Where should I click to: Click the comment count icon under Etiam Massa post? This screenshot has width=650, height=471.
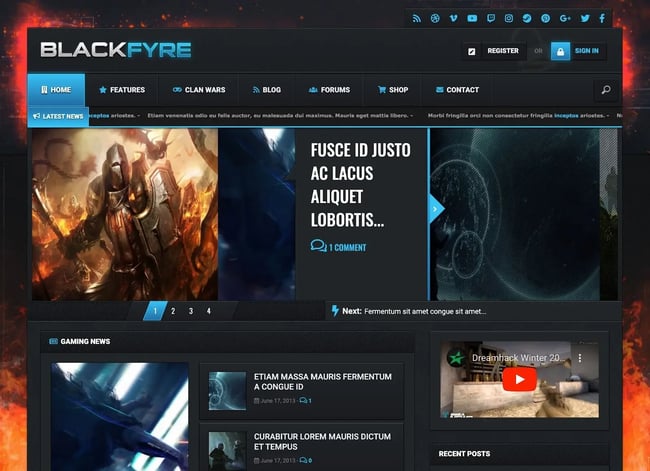click(303, 401)
